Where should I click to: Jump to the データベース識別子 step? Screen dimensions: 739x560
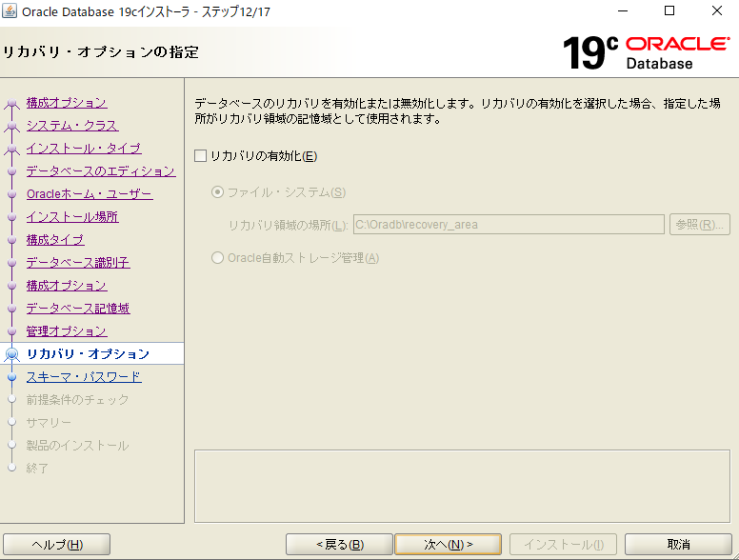(x=78, y=263)
